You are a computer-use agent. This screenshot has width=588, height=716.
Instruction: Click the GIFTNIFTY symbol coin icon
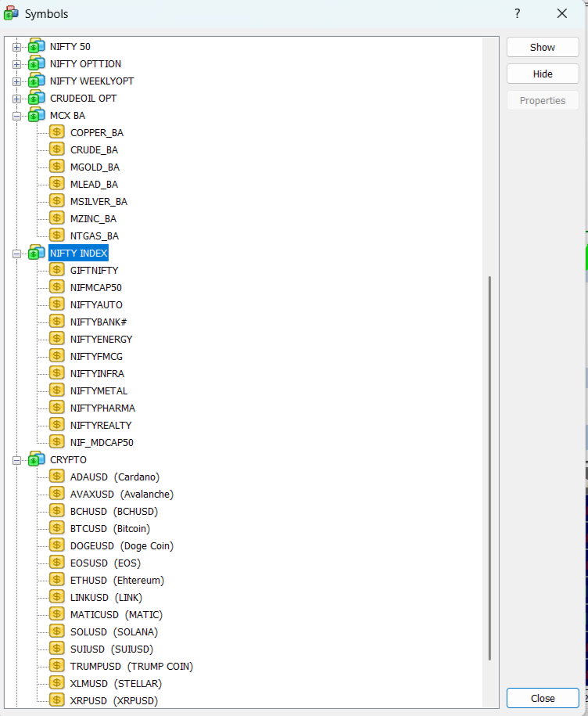[56, 270]
